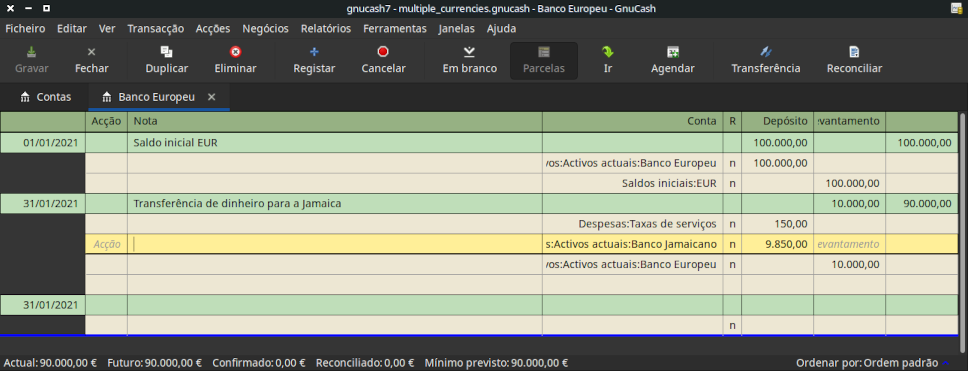Image resolution: width=968 pixels, height=371 pixels.
Task: Open the Ferramentas menu
Action: pyautogui.click(x=395, y=28)
